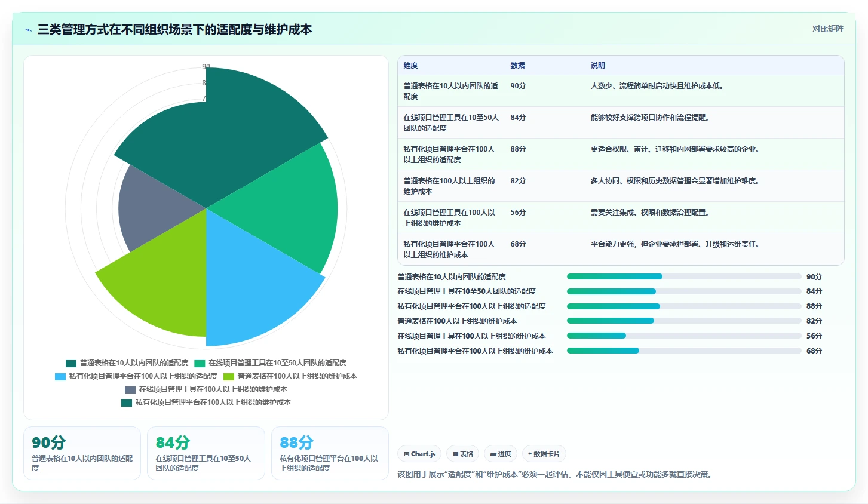Open the 84分 data card
The width and height of the screenshot is (868, 504).
206,453
